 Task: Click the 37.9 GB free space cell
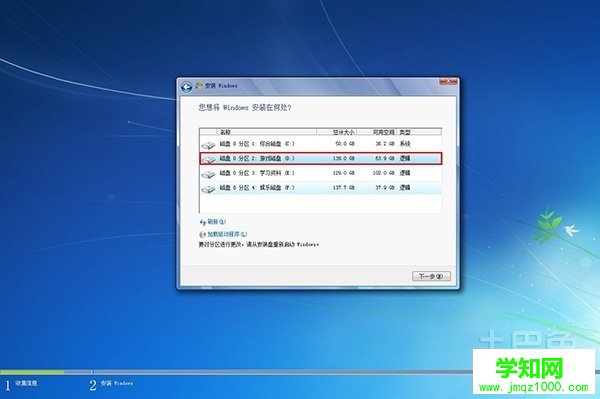pos(385,187)
